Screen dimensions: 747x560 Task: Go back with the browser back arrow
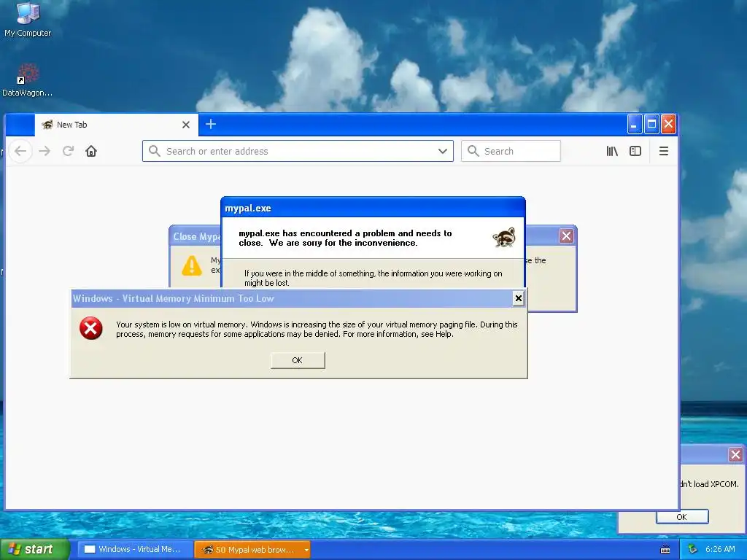point(20,152)
